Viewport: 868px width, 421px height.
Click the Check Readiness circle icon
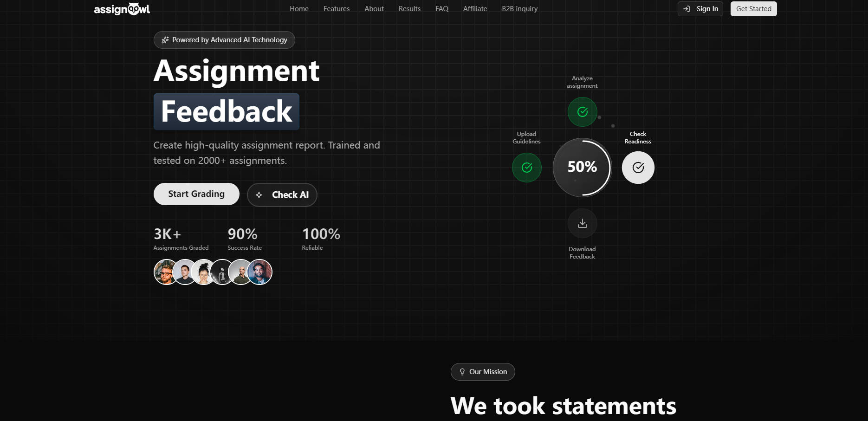(x=638, y=168)
